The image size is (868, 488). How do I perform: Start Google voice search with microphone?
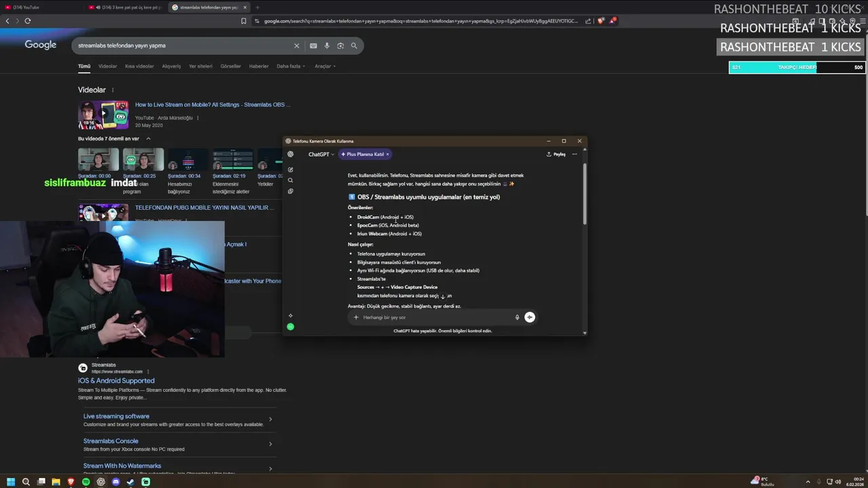327,45
